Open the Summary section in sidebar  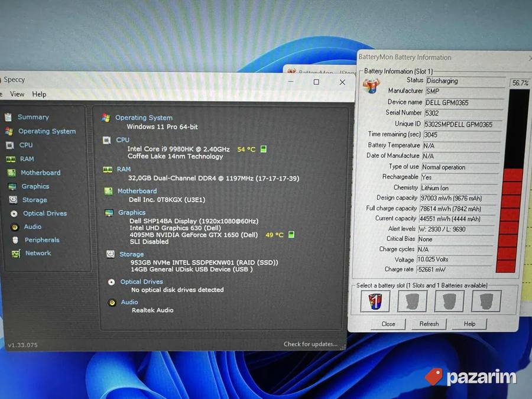[x=33, y=117]
